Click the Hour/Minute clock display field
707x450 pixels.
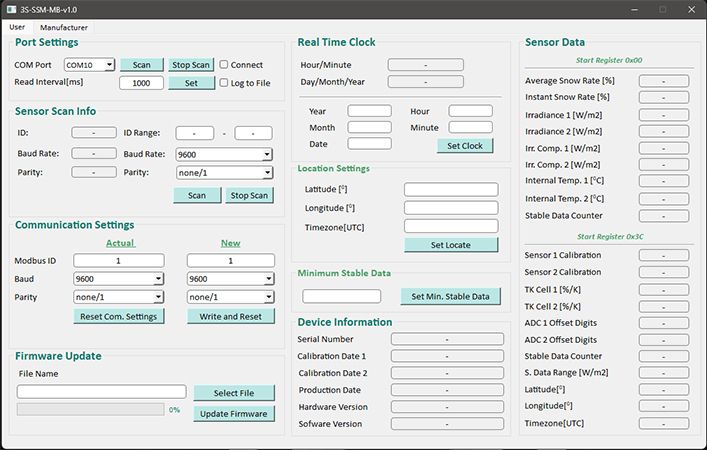[x=425, y=65]
